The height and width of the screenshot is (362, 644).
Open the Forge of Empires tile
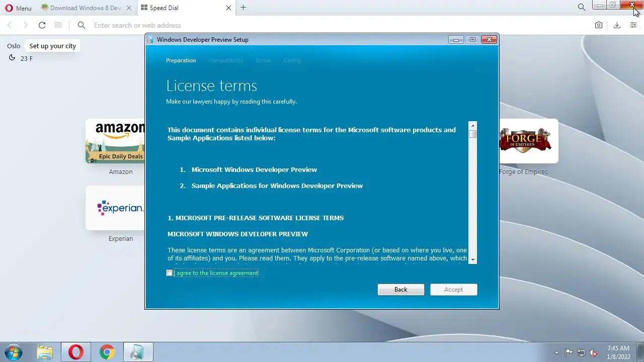point(528,141)
